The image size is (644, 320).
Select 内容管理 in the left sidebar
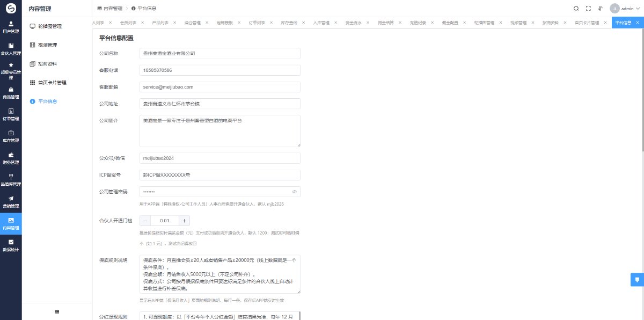point(11,224)
